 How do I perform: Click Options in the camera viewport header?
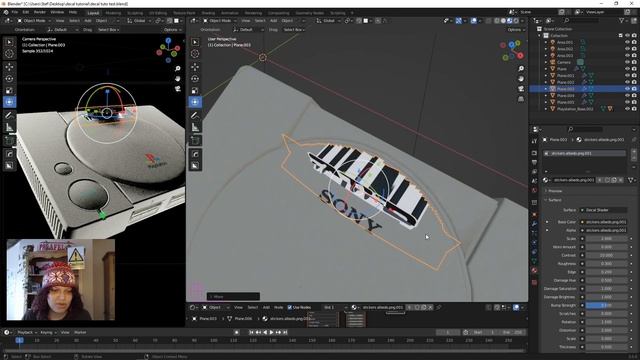pyautogui.click(x=172, y=30)
